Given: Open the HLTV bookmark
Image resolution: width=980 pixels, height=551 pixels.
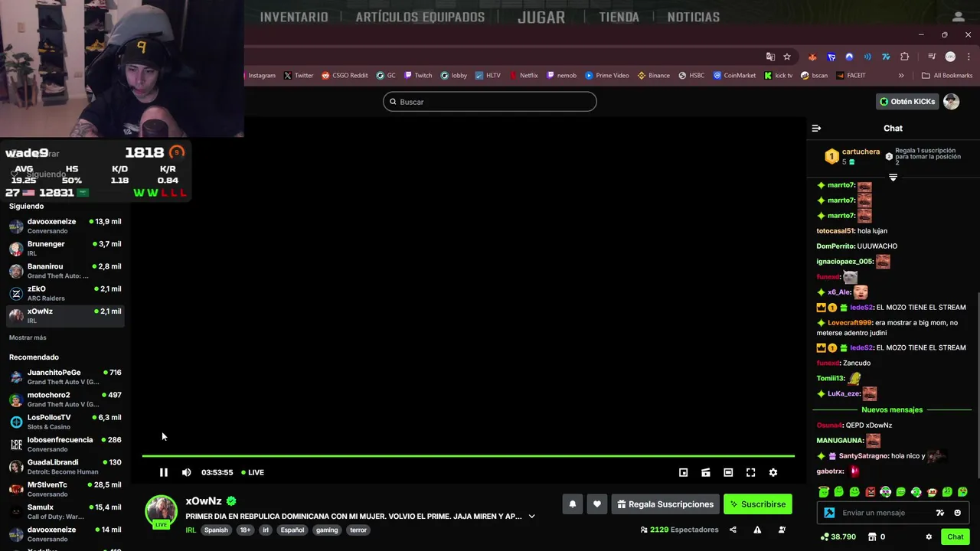Looking at the screenshot, I should click(487, 76).
